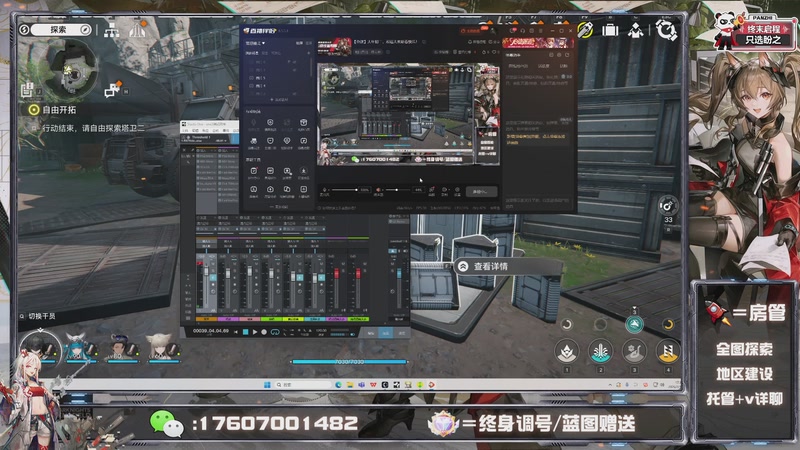Toggle the cyan monitor button on cyan-labeled channel
The image size is (800, 450).
[321, 277]
